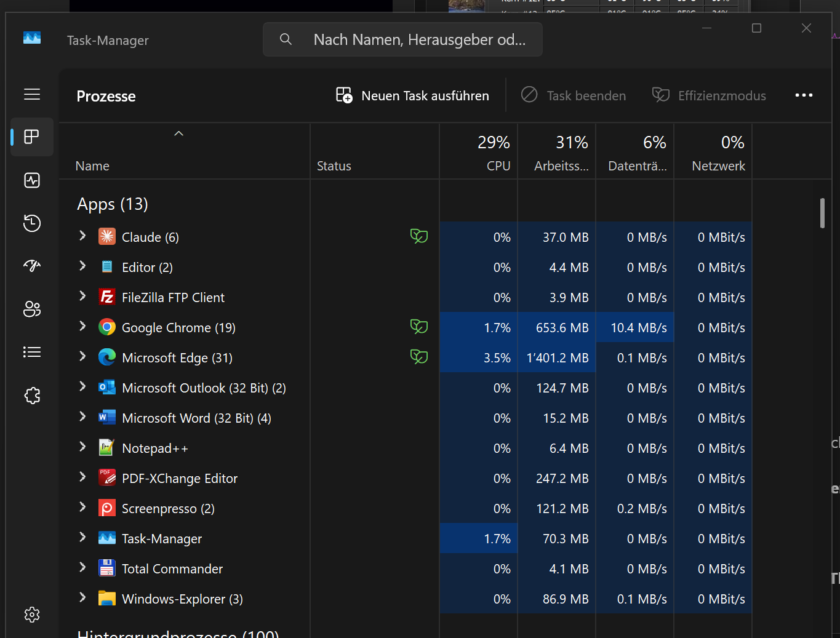Sort processes by Name column

184,151
